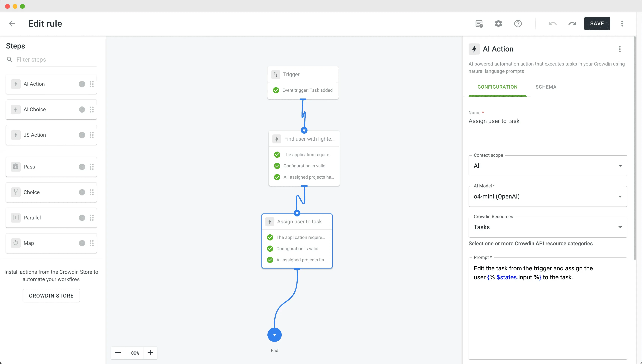
Task: Select the CONFIGURATION tab
Action: pos(497,87)
